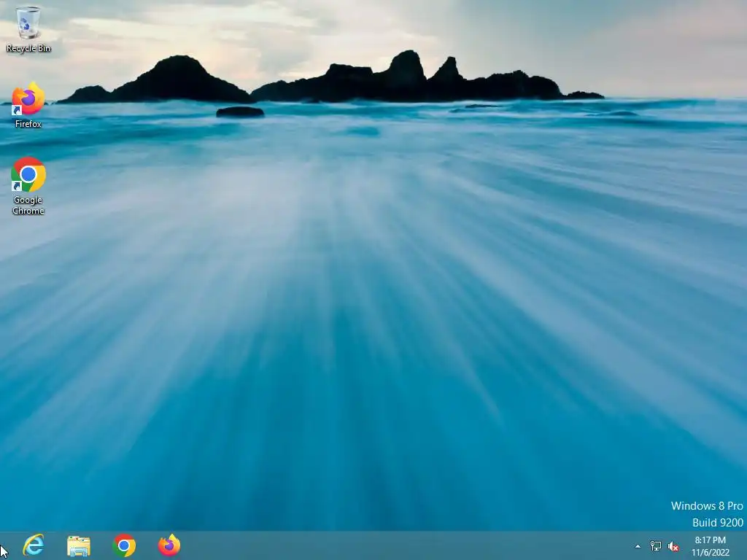This screenshot has height=560, width=747.
Task: Open the clock showing 8:17 PM
Action: coord(711,546)
